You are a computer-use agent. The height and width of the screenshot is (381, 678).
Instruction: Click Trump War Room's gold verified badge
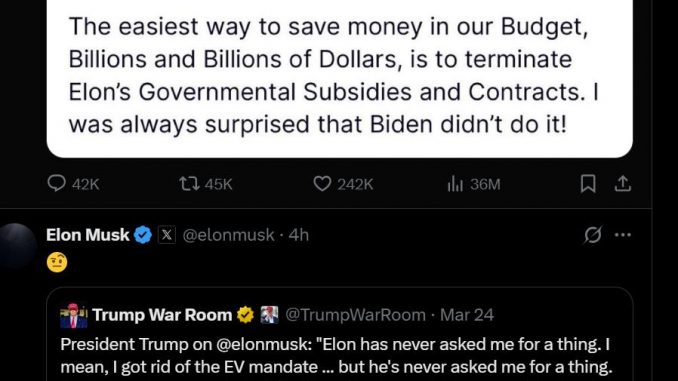pos(246,315)
